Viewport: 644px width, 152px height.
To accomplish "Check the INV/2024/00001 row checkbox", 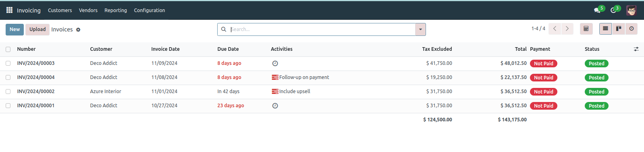I will point(8,106).
